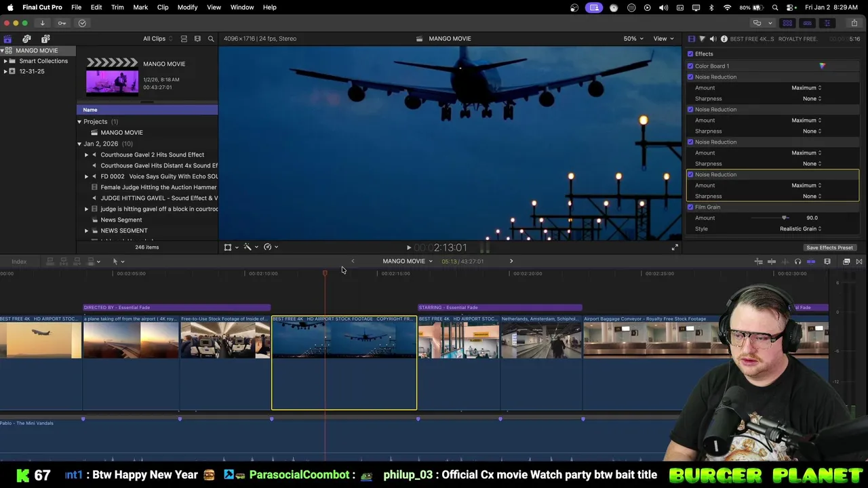The width and height of the screenshot is (868, 488).
Task: Uncheck the Effects checkbox in inspector
Action: 690,54
